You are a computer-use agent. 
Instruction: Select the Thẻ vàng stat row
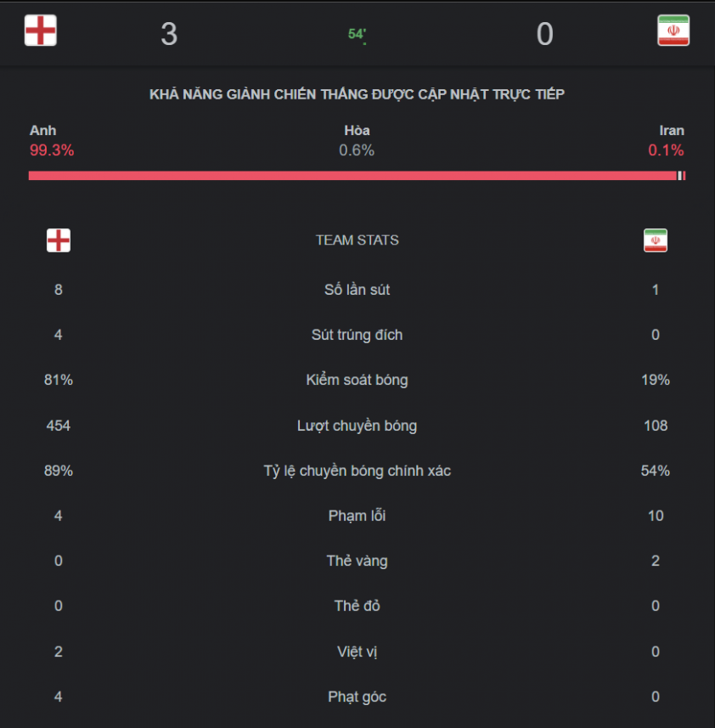(357, 561)
